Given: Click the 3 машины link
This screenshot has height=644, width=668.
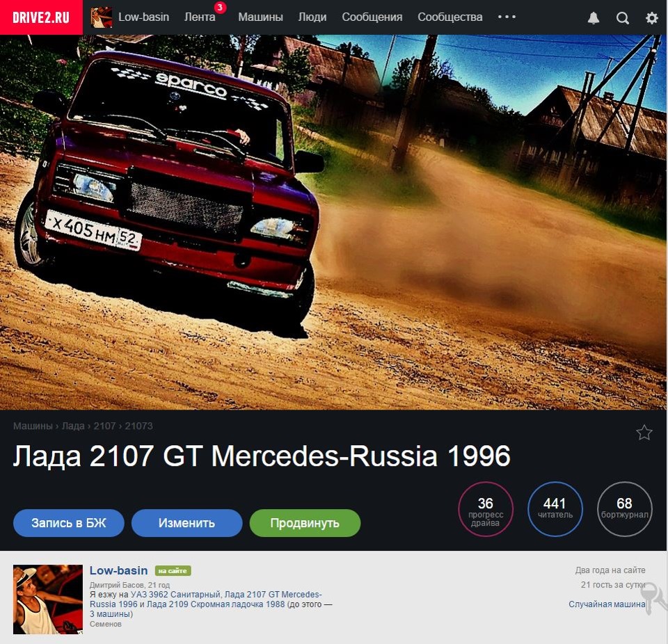Looking at the screenshot, I should (x=111, y=614).
